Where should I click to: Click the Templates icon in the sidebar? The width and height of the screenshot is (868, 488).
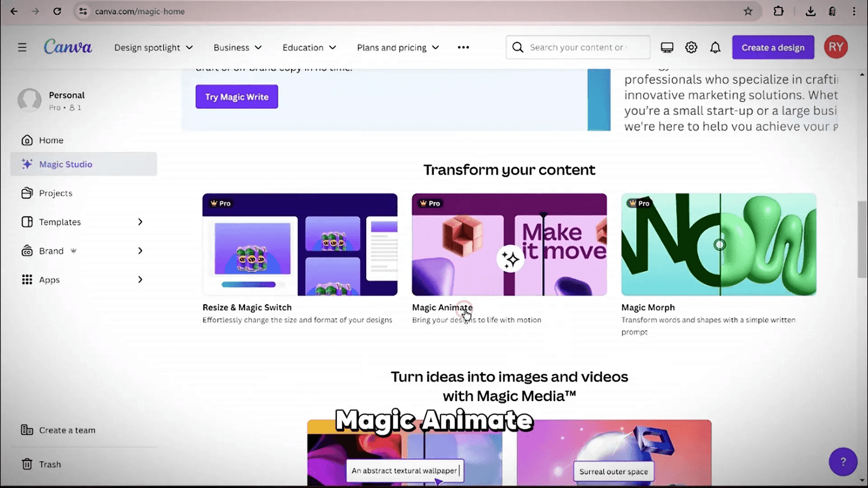[x=27, y=222]
